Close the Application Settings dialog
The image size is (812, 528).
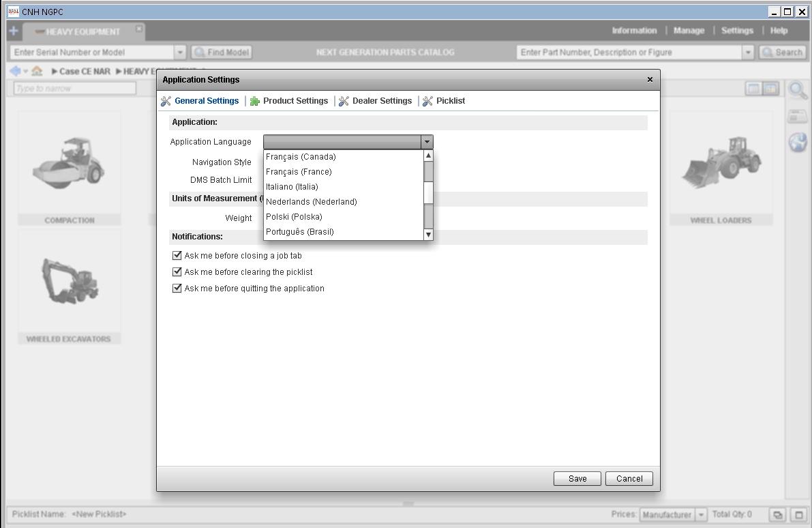click(x=649, y=80)
